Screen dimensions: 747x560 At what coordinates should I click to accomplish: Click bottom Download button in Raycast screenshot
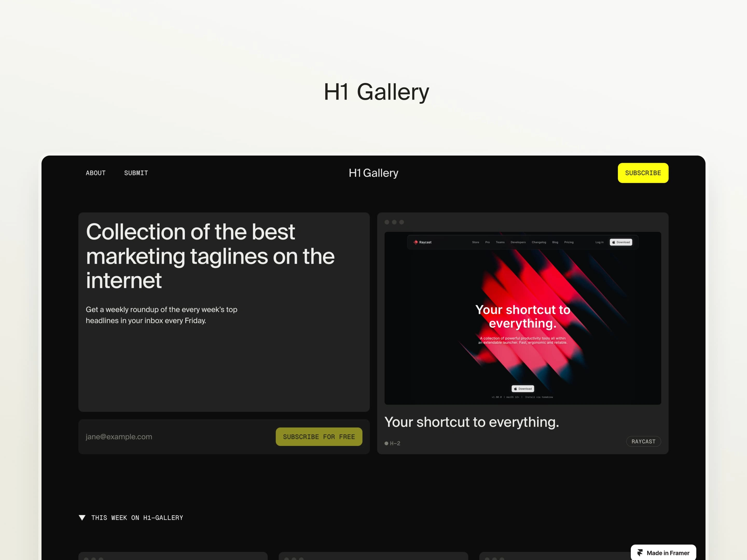coord(522,389)
